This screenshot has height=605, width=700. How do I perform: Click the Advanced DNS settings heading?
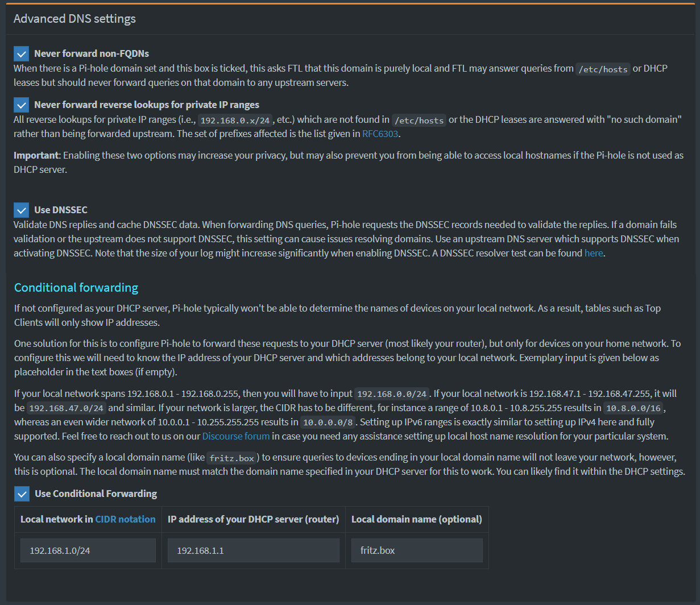(74, 19)
